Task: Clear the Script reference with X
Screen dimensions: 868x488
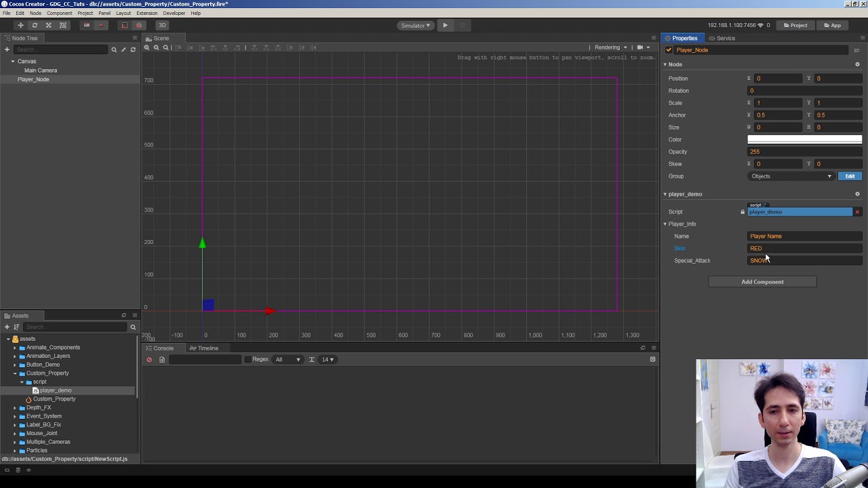Action: 857,212
